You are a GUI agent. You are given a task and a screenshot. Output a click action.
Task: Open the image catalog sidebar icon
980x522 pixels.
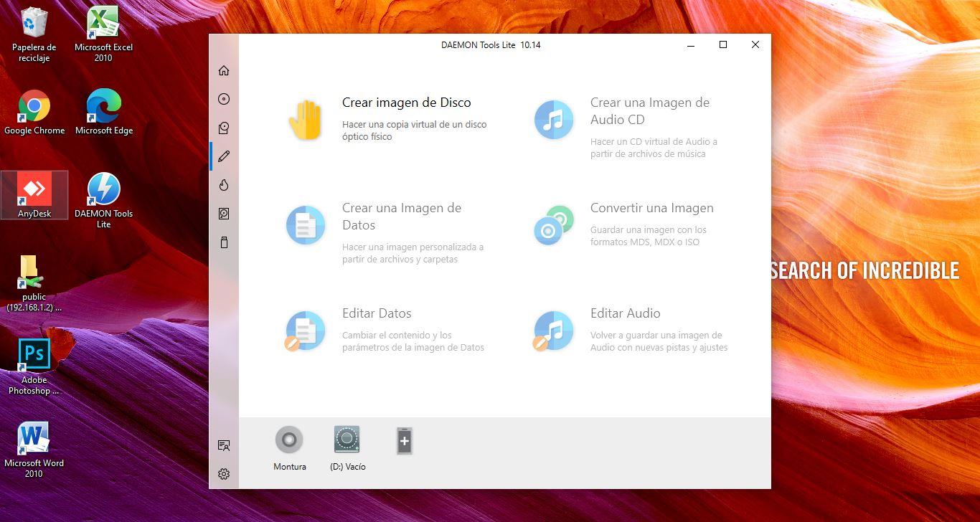[224, 128]
